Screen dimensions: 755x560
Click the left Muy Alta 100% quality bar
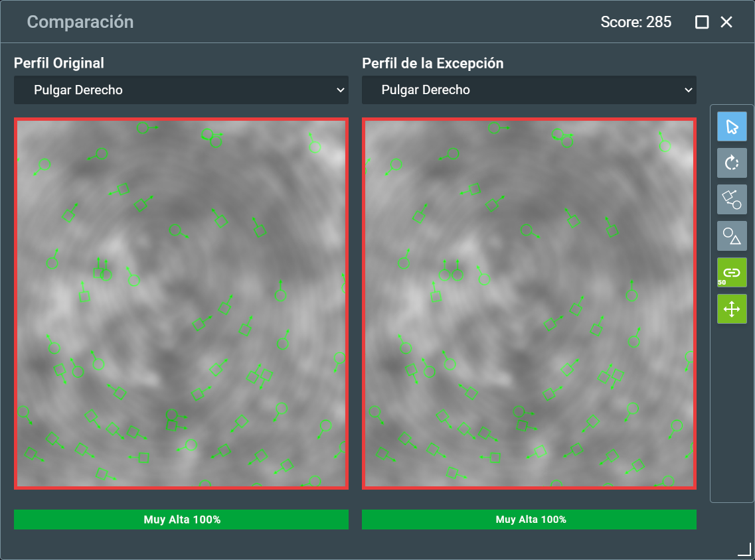pos(181,520)
